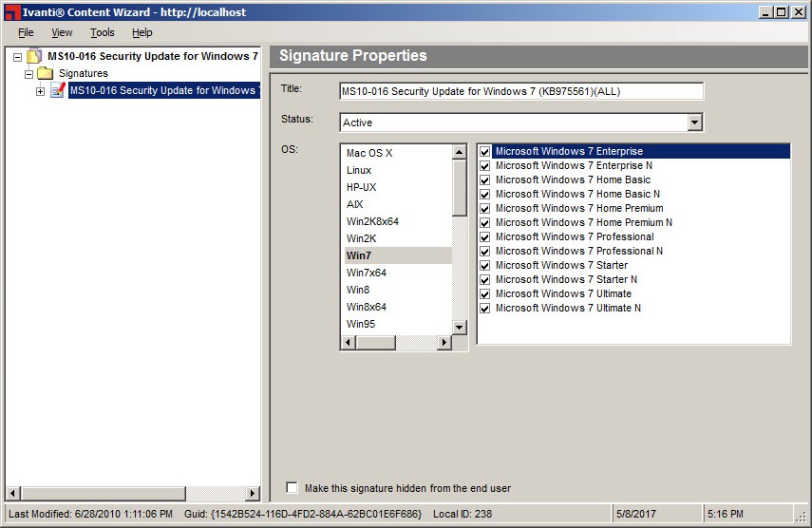Uncheck Microsoft Windows 7 Starter
This screenshot has width=812, height=528.
pos(484,266)
